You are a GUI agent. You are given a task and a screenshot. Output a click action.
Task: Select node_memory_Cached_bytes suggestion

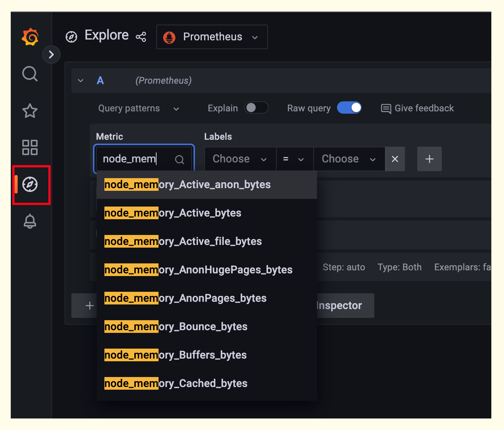[207, 384]
